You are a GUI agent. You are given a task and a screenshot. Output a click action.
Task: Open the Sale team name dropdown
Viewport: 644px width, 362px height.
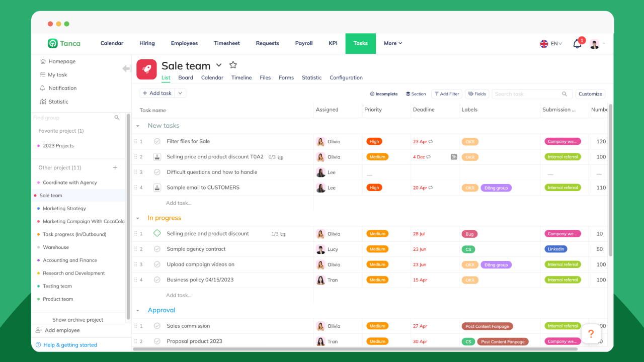click(219, 65)
